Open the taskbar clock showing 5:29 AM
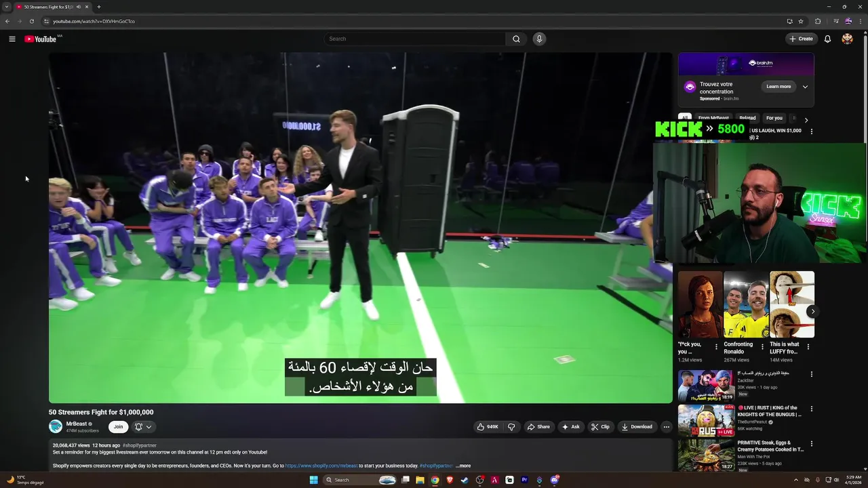The height and width of the screenshot is (488, 868). point(852,480)
